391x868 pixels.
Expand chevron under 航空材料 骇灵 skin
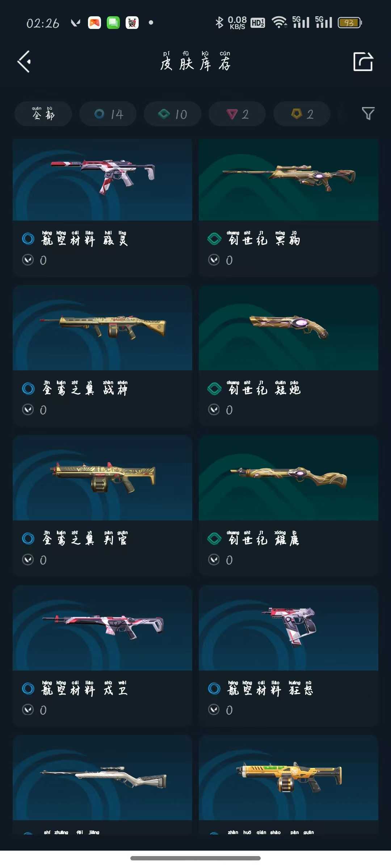(x=28, y=260)
